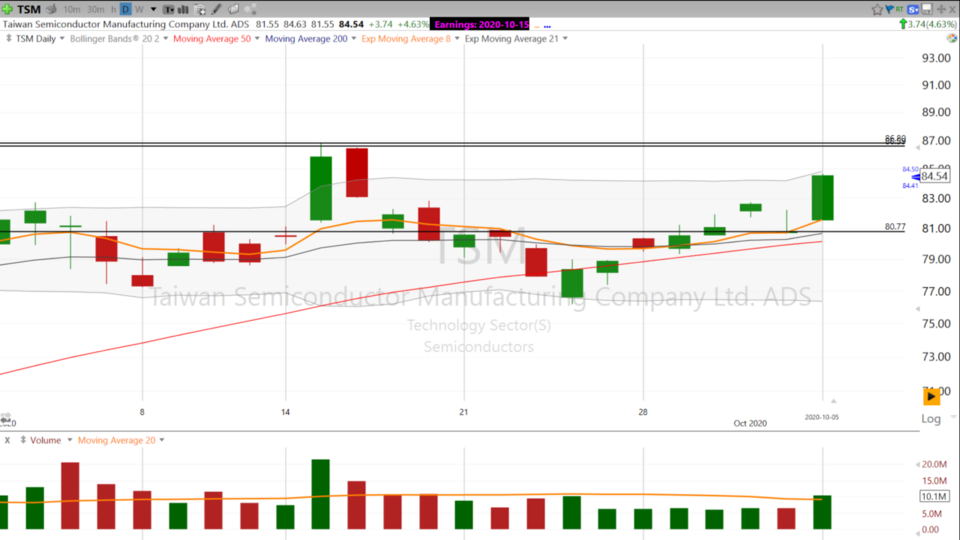Click the blue ellipsis after Earnings date

547,26
